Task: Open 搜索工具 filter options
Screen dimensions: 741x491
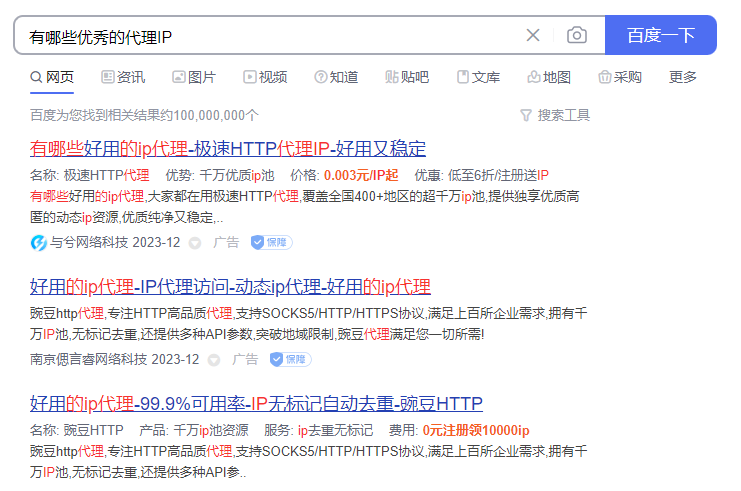Action: click(563, 115)
